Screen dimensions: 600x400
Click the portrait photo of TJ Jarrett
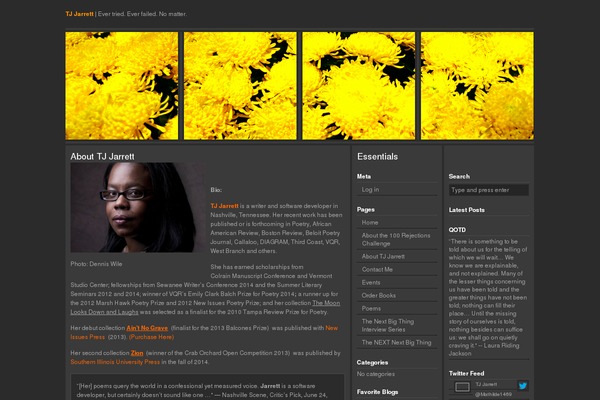coord(138,207)
